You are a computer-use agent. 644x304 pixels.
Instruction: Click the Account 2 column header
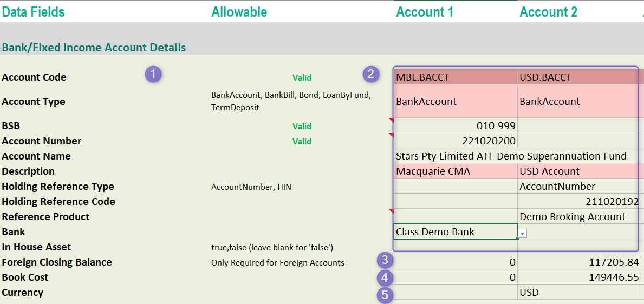(x=548, y=12)
